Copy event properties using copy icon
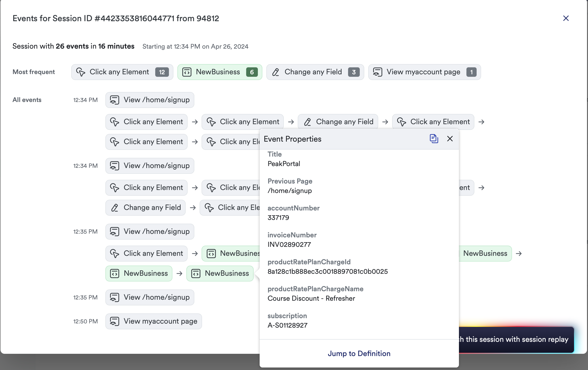588x370 pixels. click(434, 139)
